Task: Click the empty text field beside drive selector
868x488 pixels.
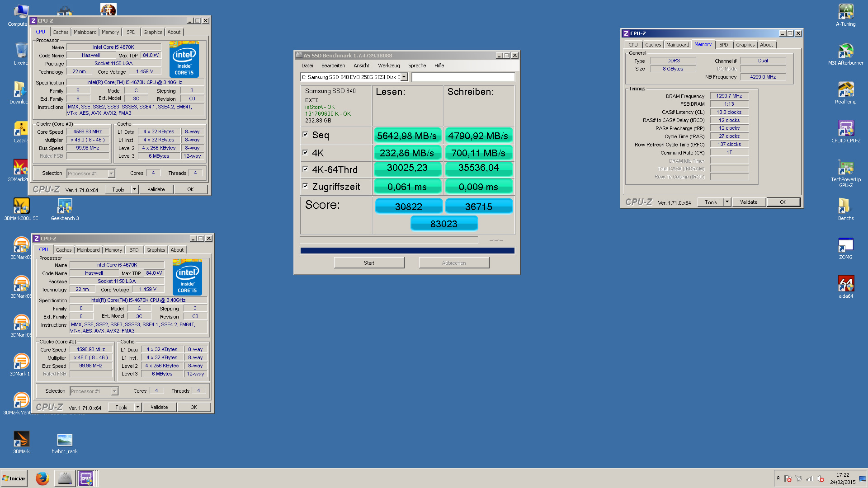Action: click(463, 77)
